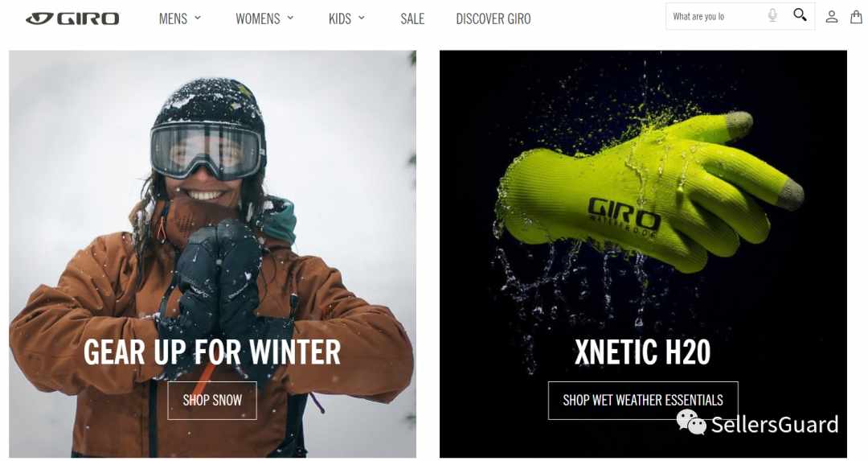Expand the Mens menu chevron

pos(198,18)
